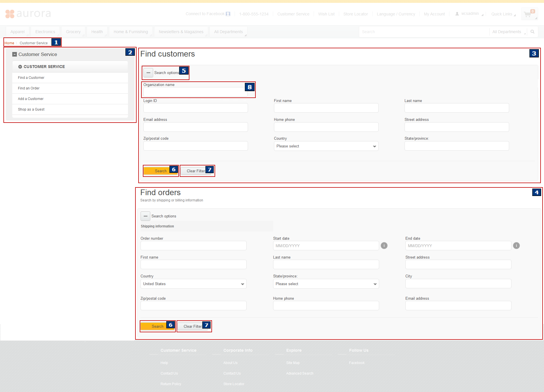Open the Electronics department menu
Viewport: 544px width, 392px height.
(45, 32)
